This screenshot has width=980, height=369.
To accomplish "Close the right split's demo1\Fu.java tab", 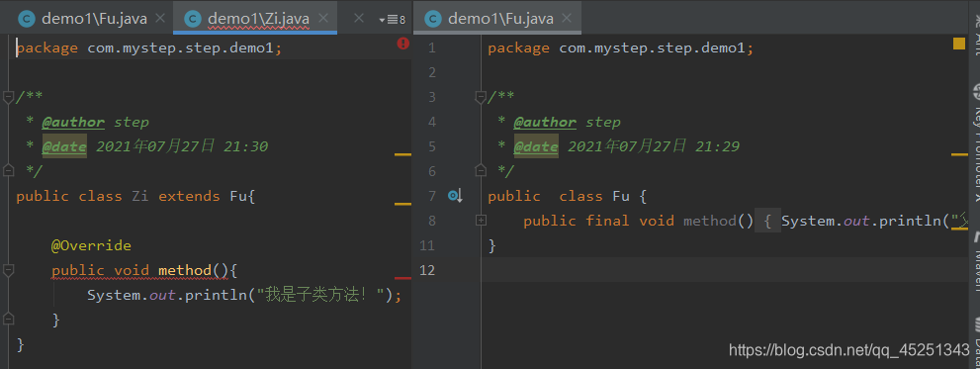I will 567,19.
